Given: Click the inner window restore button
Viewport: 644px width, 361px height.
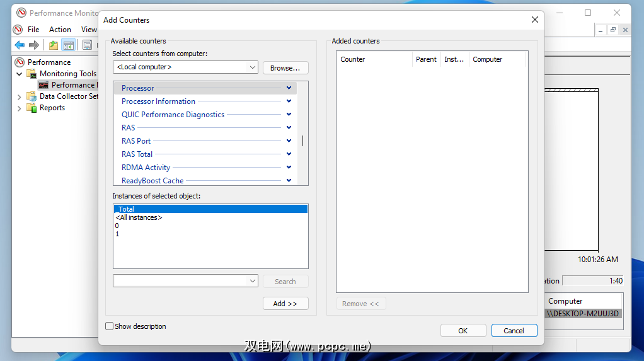Looking at the screenshot, I should (x=612, y=30).
